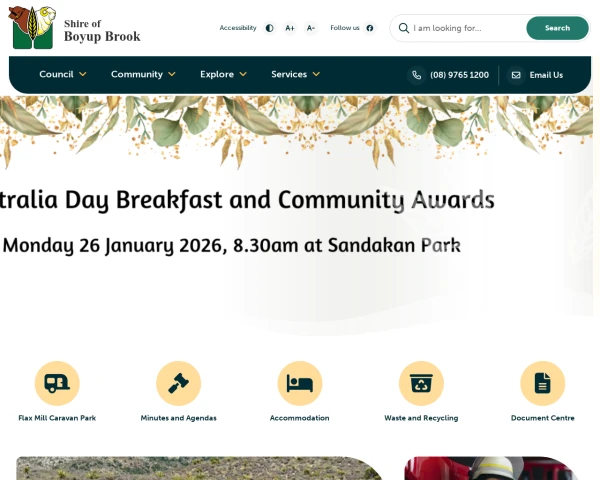Open the Flax Mill Caravan Park icon
Viewport: 600px width, 480px height.
[57, 383]
